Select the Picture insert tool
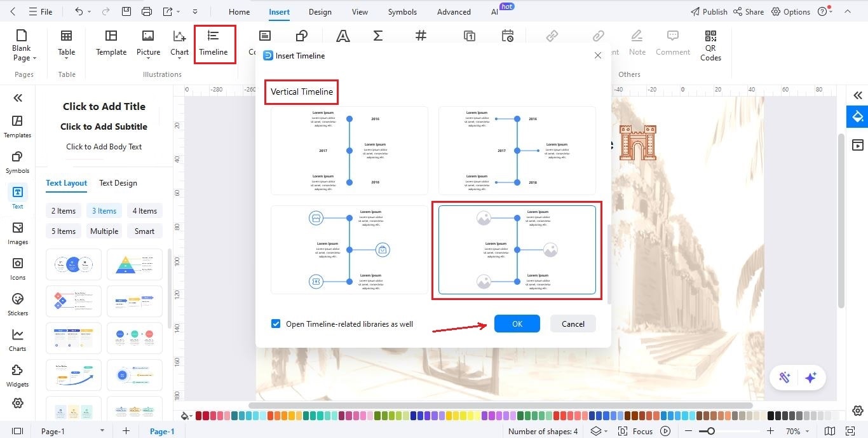The width and height of the screenshot is (868, 438). [148, 43]
